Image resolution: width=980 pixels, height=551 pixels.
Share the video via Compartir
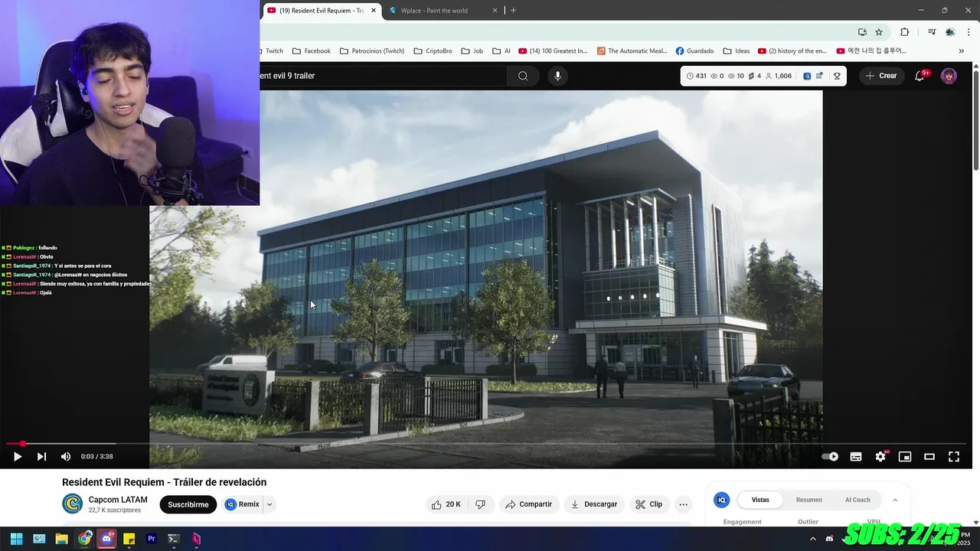(529, 504)
